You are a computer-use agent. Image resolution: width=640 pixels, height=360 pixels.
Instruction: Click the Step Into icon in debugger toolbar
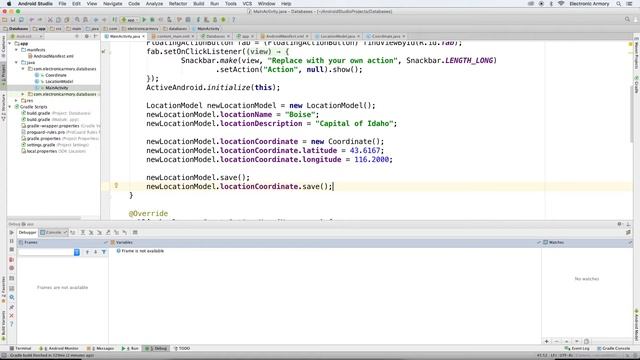[91, 232]
